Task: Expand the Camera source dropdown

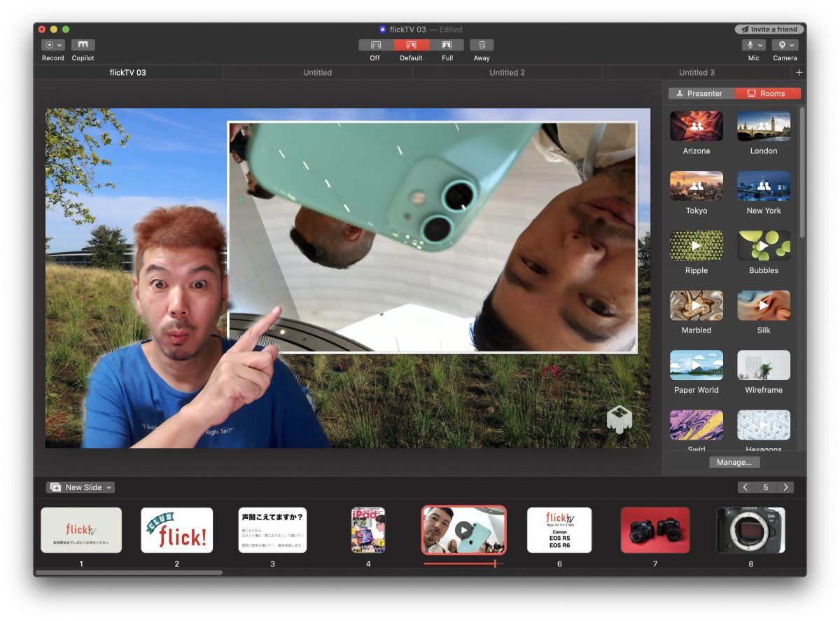Action: 785,46
